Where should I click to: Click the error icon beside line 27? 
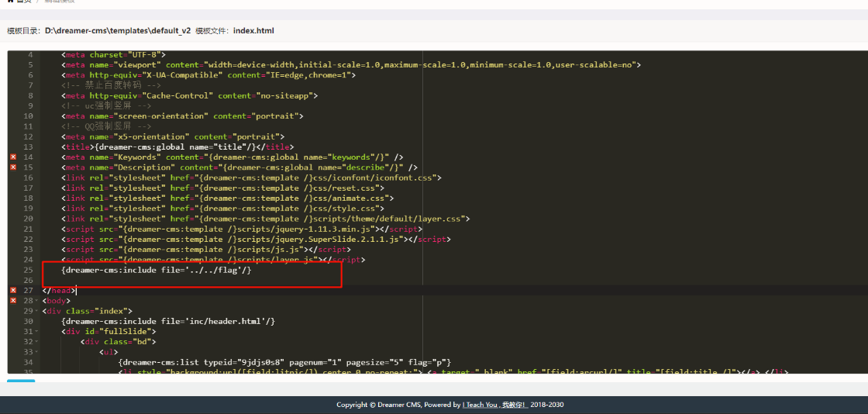tap(13, 290)
